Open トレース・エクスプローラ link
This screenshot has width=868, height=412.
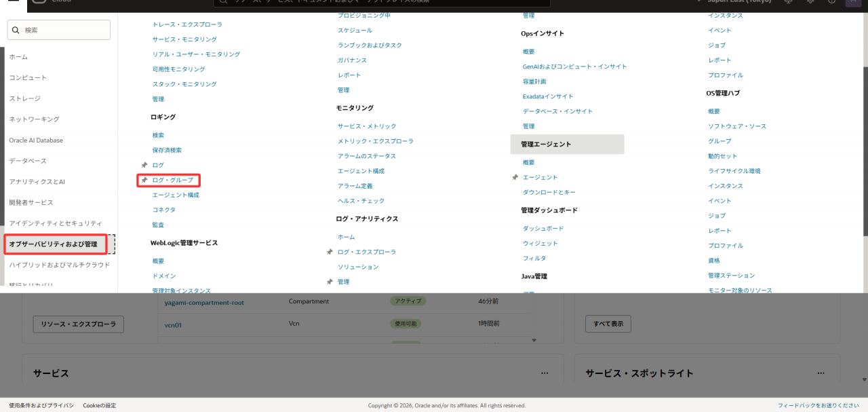[187, 24]
